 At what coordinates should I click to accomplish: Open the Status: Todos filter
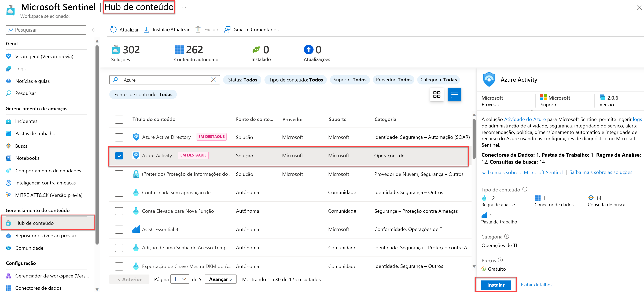(x=242, y=80)
